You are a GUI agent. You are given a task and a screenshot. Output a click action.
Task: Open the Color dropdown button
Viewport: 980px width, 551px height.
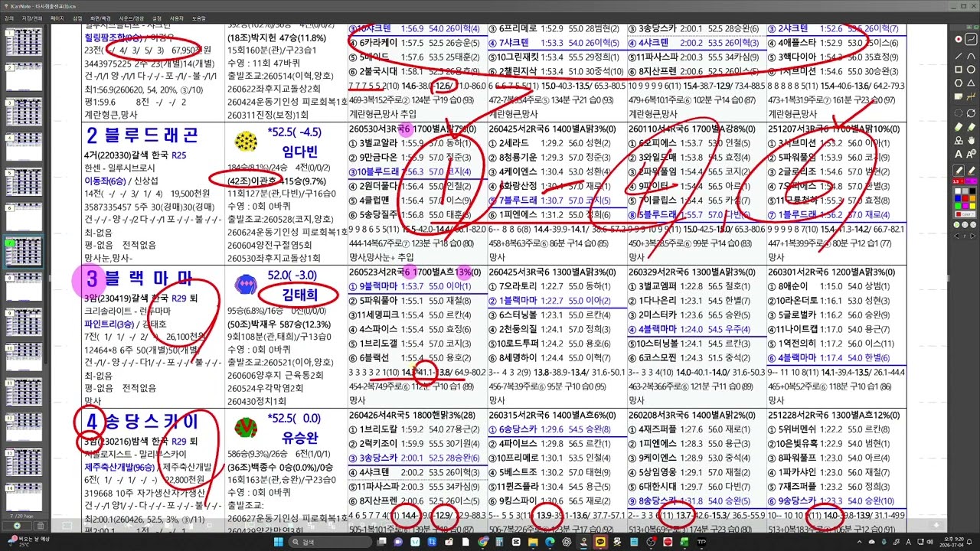point(965,214)
